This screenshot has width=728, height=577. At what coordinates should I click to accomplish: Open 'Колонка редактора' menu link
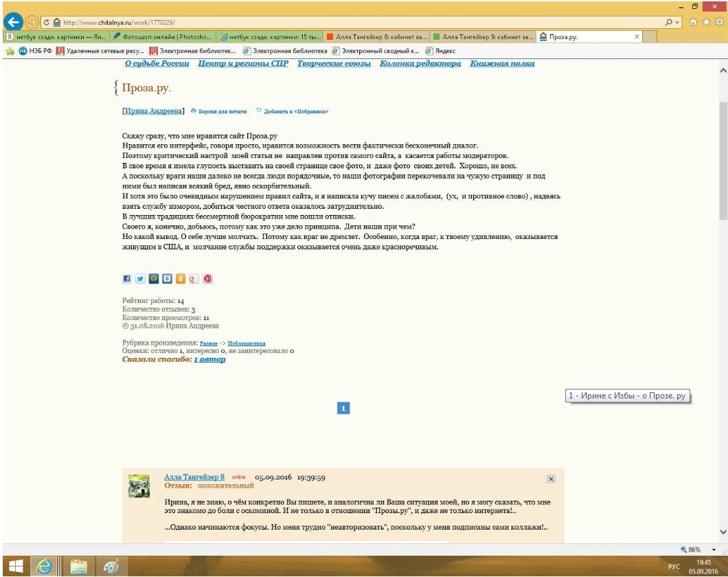pyautogui.click(x=420, y=63)
